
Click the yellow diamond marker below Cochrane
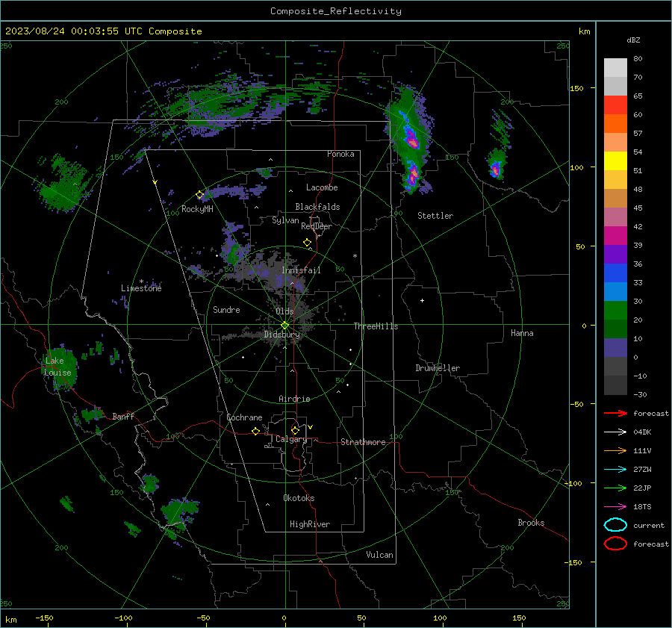[255, 431]
